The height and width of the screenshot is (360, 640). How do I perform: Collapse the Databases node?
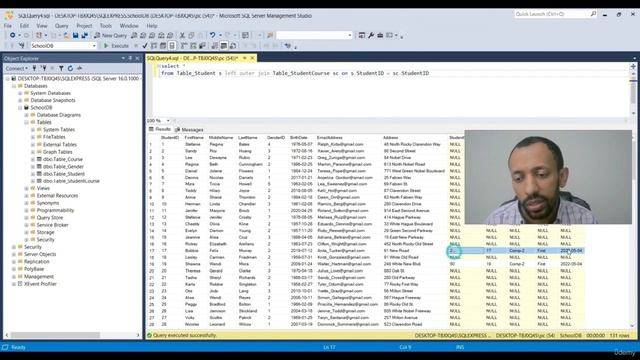(14, 86)
